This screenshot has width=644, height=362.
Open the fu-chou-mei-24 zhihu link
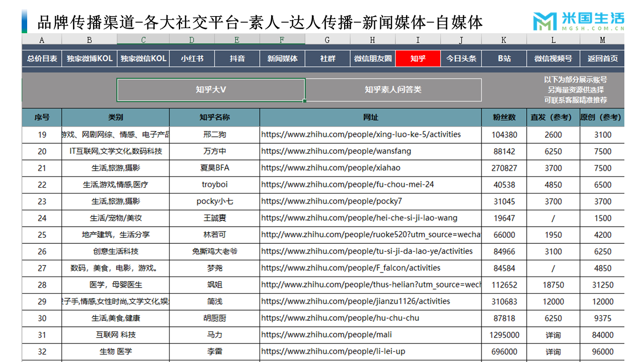click(348, 185)
